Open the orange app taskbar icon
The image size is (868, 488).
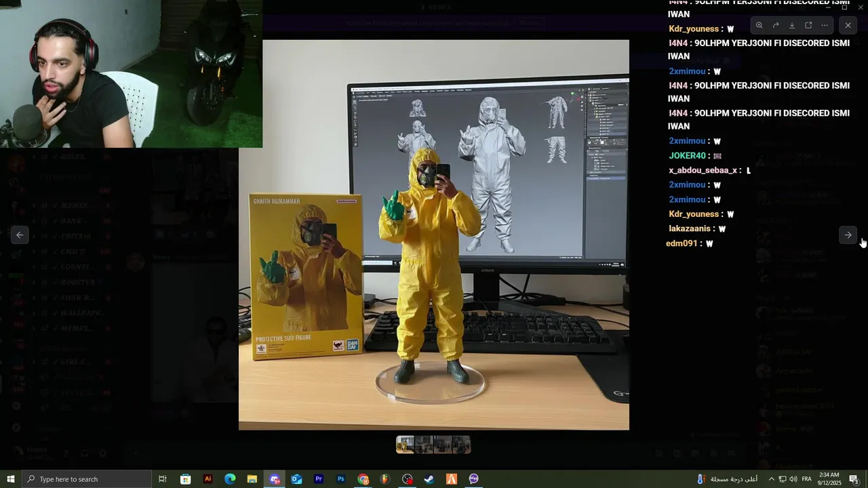click(x=452, y=479)
